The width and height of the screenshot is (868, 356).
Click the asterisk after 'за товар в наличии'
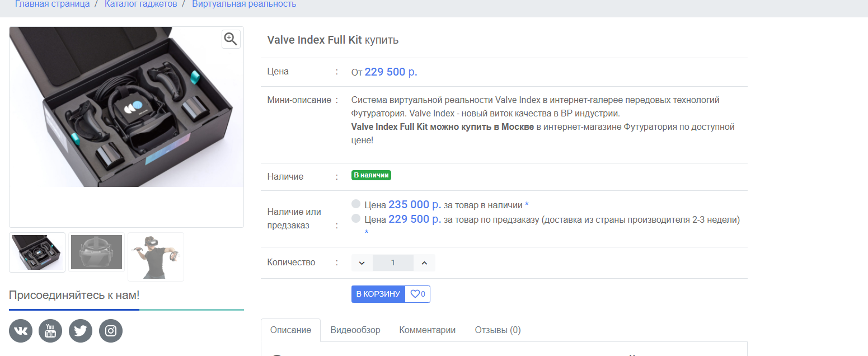click(x=527, y=205)
